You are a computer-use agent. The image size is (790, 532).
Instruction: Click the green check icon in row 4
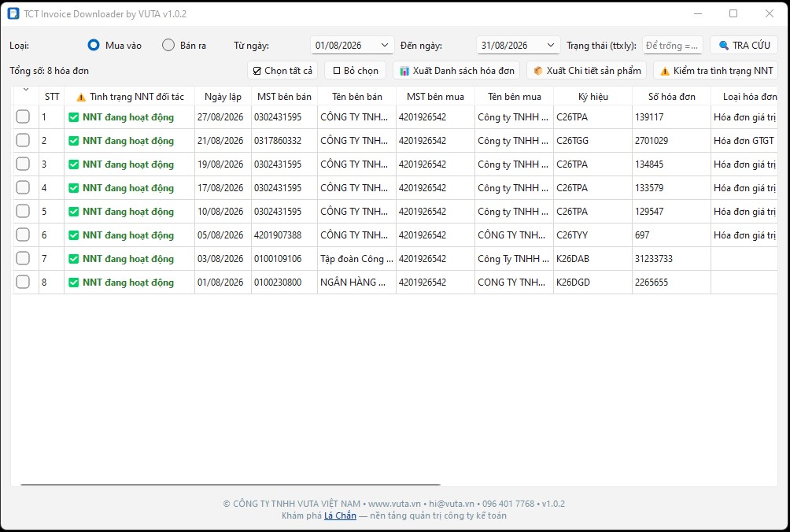click(x=73, y=188)
